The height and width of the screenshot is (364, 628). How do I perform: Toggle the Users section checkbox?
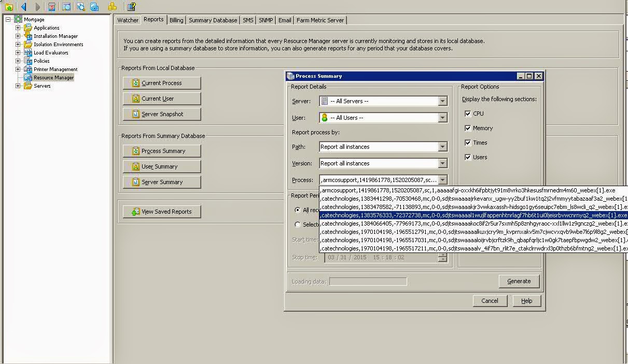click(x=468, y=157)
